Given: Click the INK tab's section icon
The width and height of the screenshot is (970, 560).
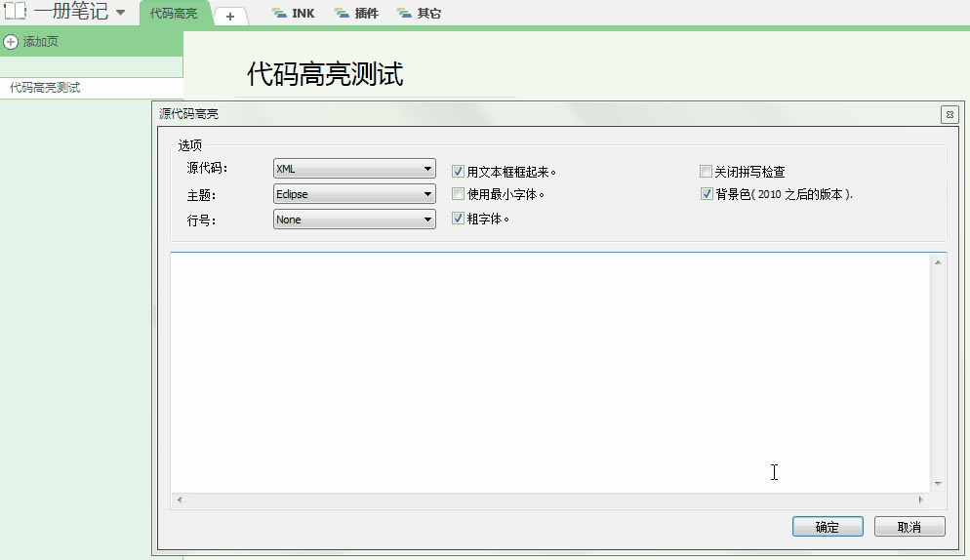Looking at the screenshot, I should [280, 13].
